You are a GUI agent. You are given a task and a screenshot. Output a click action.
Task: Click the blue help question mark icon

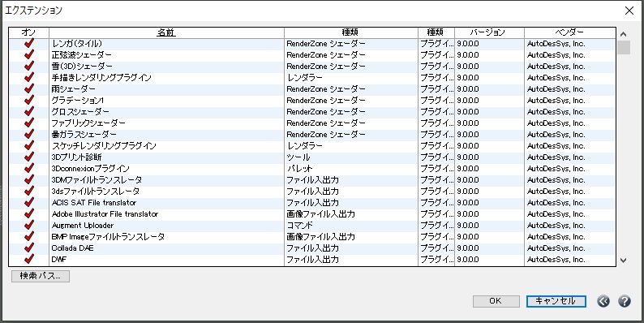coord(624,301)
